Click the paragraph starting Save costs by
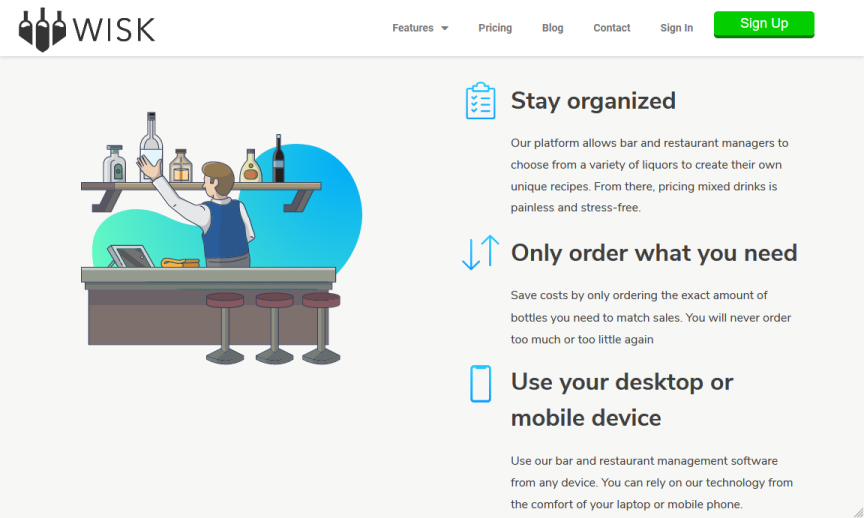The width and height of the screenshot is (864, 518). 651,317
